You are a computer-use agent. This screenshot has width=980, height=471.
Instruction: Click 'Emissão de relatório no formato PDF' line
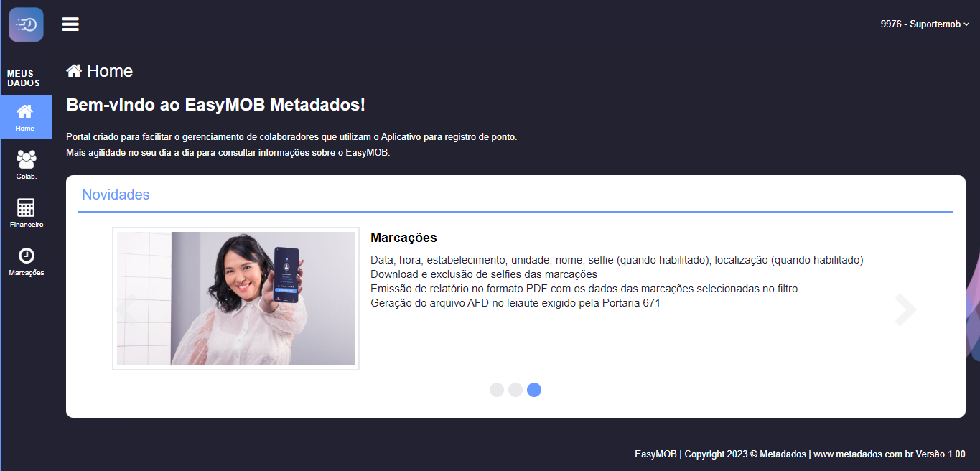pos(584,289)
